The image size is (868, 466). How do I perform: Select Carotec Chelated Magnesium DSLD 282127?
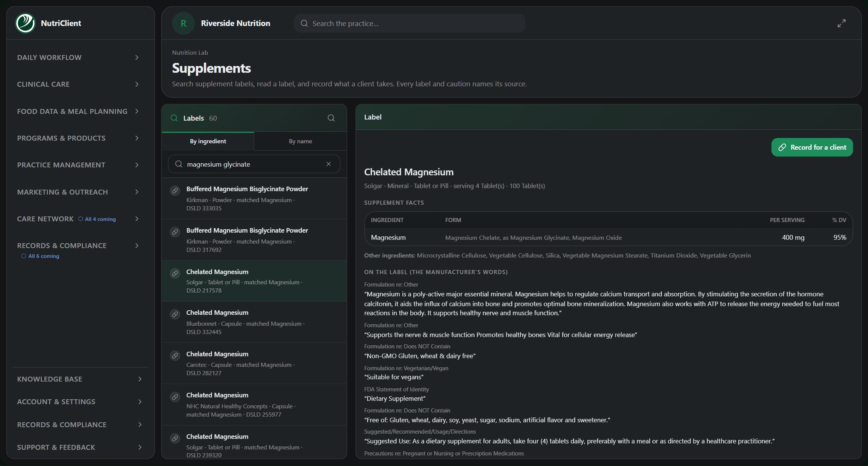click(254, 363)
